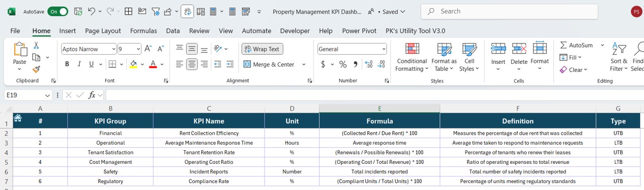This screenshot has width=644, height=190.
Task: Click the highlighted wrap text icon in quick access toolbar
Action: pos(187,11)
